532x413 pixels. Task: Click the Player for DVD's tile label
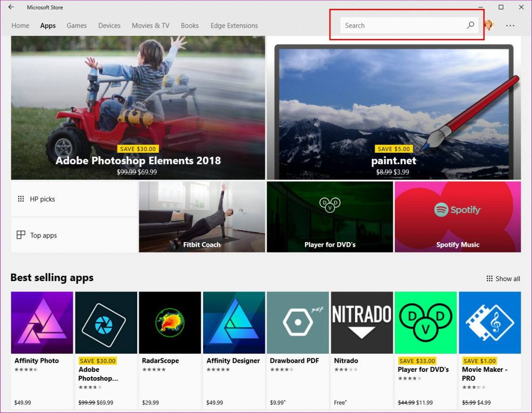[330, 244]
